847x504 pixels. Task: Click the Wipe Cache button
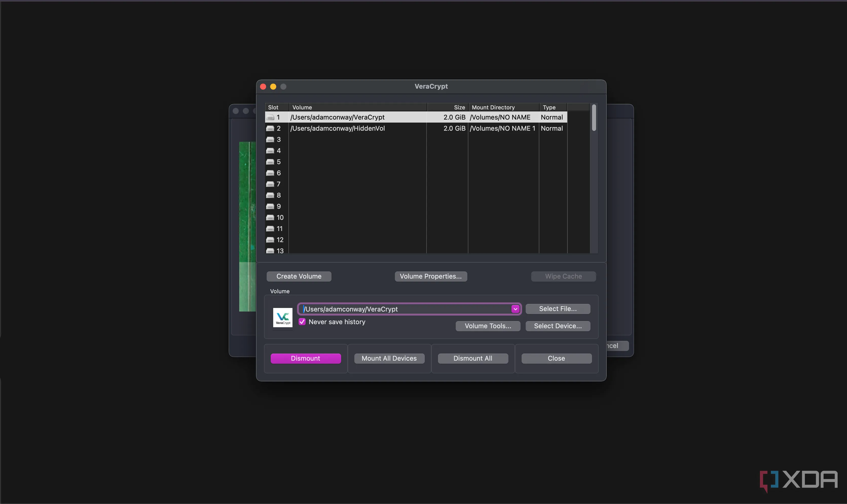(x=563, y=277)
